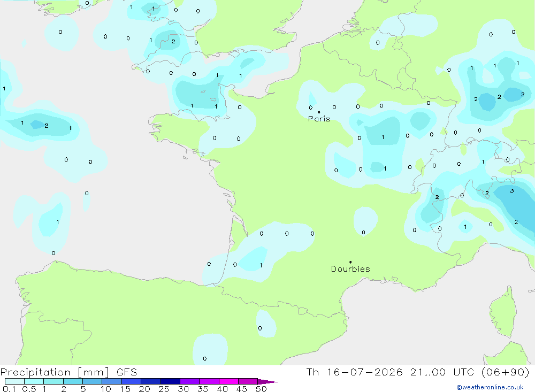Click the (06+90) forecast run text
The height and width of the screenshot is (392, 535).
coord(506,372)
